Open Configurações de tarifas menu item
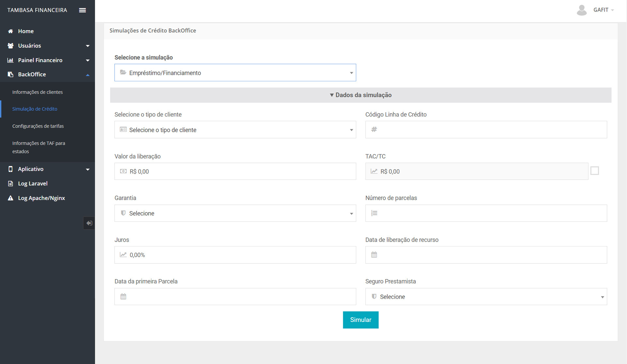 (38, 126)
